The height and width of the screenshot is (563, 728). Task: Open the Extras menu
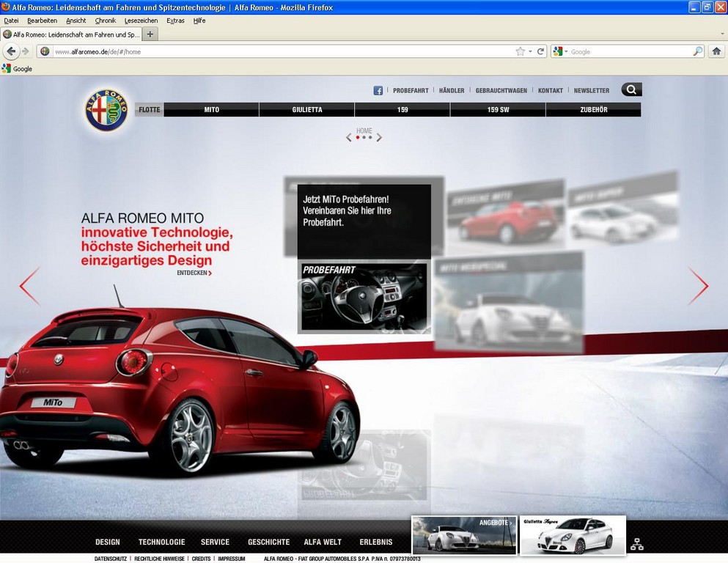[x=175, y=21]
